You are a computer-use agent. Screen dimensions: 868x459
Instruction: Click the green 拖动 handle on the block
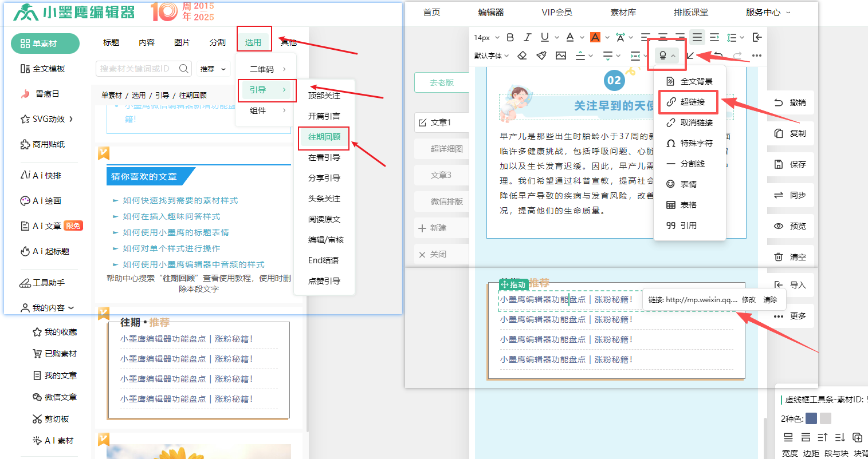[x=513, y=284]
